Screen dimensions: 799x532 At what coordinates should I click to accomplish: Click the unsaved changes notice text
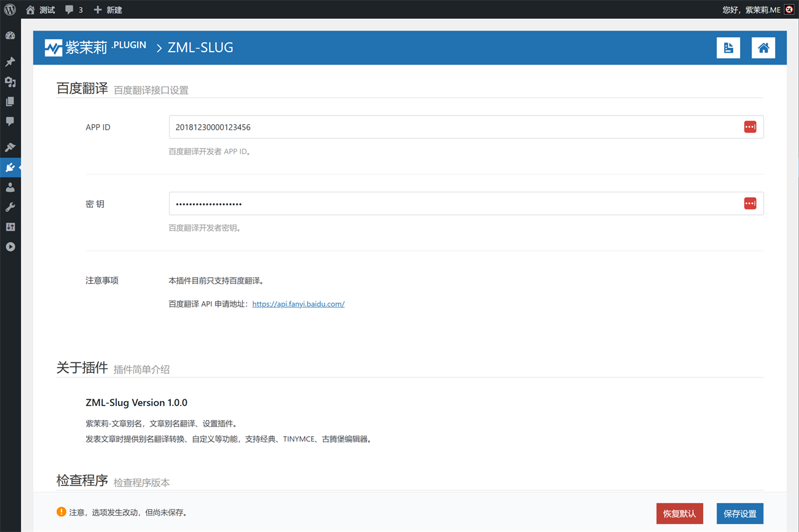tap(128, 512)
